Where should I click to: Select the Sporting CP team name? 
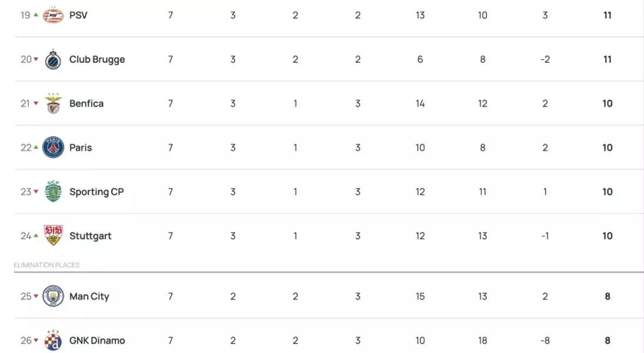[96, 192]
